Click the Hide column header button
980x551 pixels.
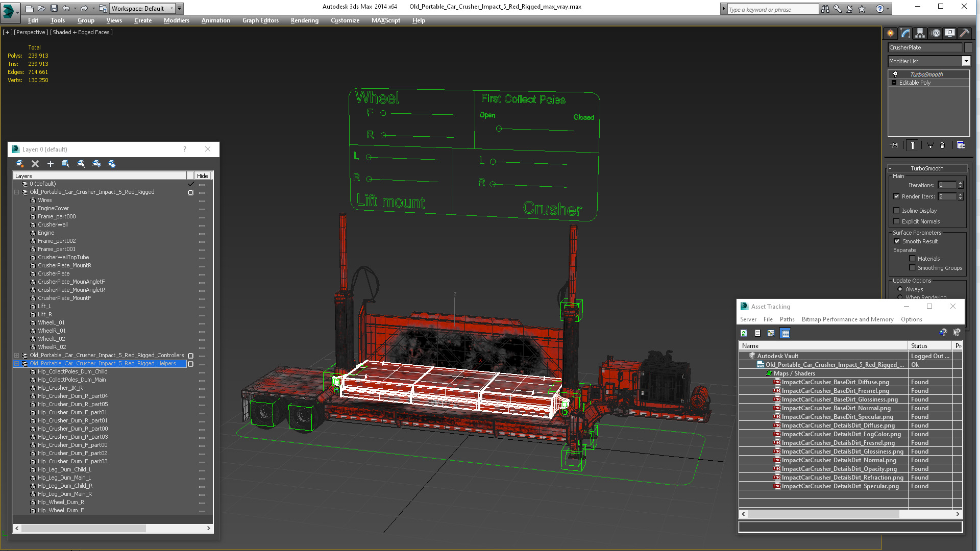(x=203, y=176)
